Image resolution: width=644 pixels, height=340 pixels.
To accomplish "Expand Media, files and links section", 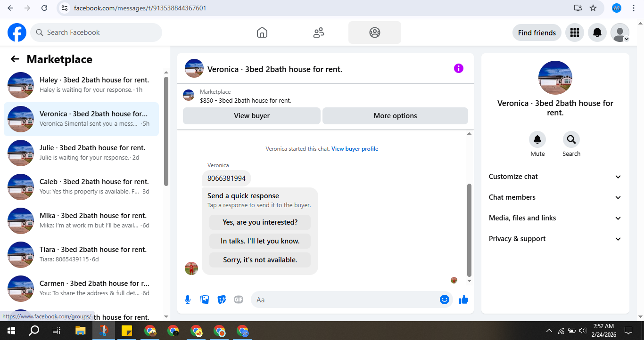I will pos(555,218).
